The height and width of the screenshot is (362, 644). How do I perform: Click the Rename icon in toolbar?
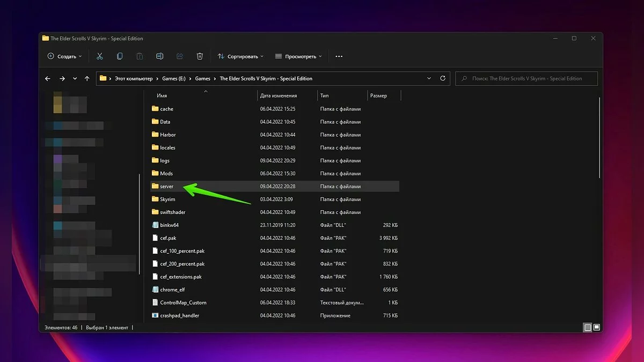pos(159,56)
